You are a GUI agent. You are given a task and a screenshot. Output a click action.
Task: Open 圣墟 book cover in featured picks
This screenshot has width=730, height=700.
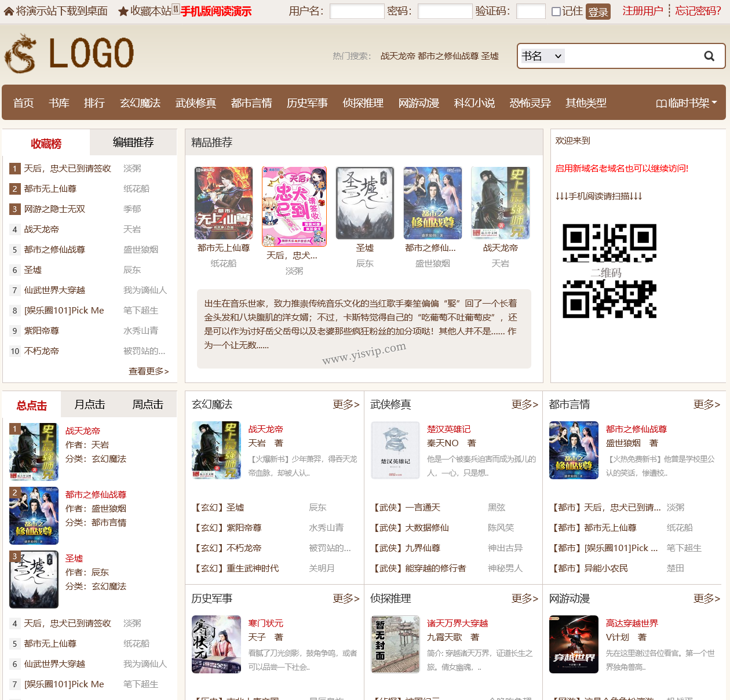click(365, 203)
